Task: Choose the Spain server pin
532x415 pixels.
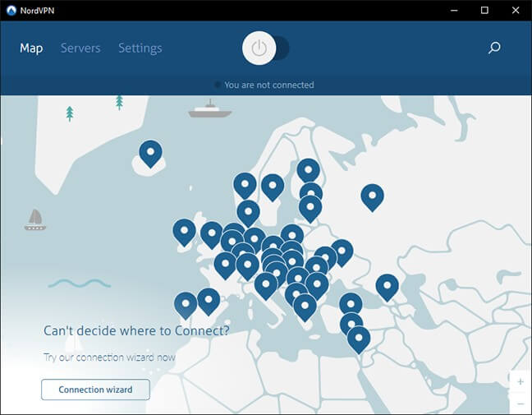Action: (x=209, y=302)
